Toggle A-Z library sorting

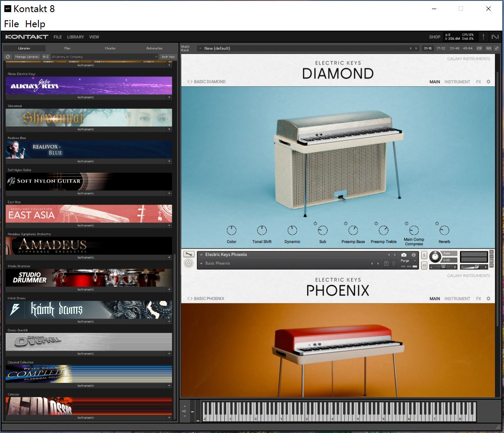[x=46, y=57]
